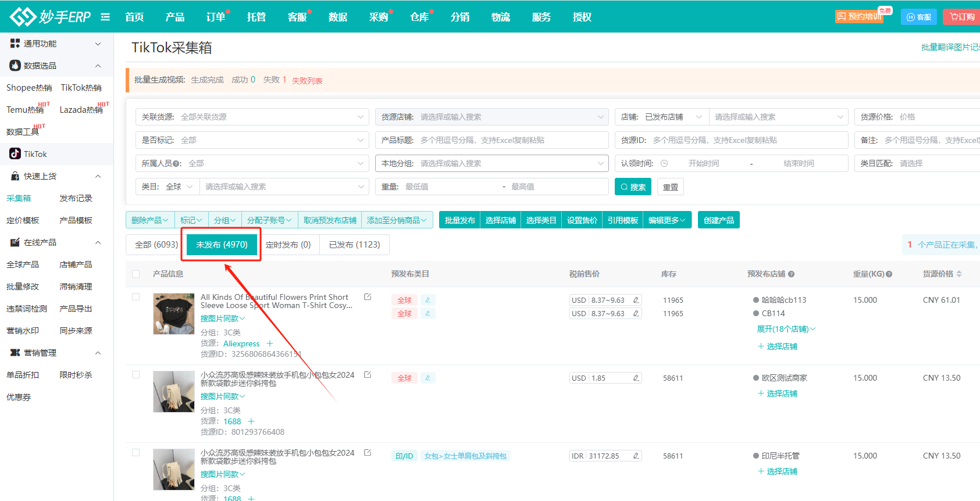Click the 数据选品 flame icon
The width and height of the screenshot is (980, 501).
(x=15, y=66)
